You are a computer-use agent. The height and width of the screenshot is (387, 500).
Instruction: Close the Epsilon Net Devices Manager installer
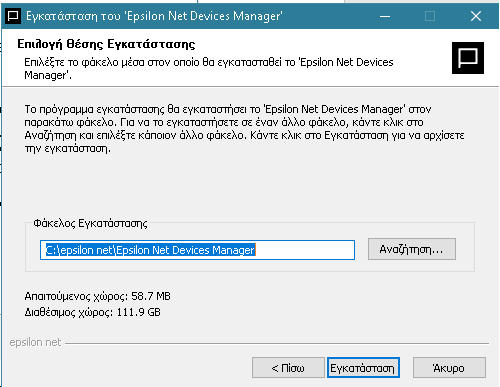pos(476,16)
